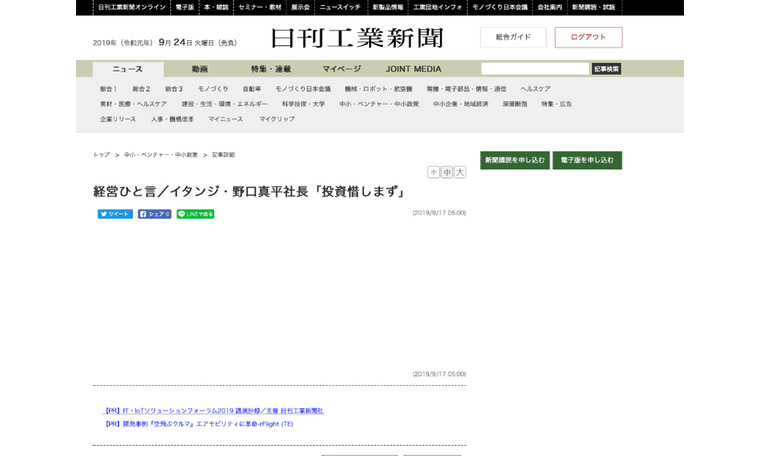The width and height of the screenshot is (760, 456).
Task: Open IT・IoTソリューションフォーラム2019 PR link
Action: pyautogui.click(x=214, y=410)
